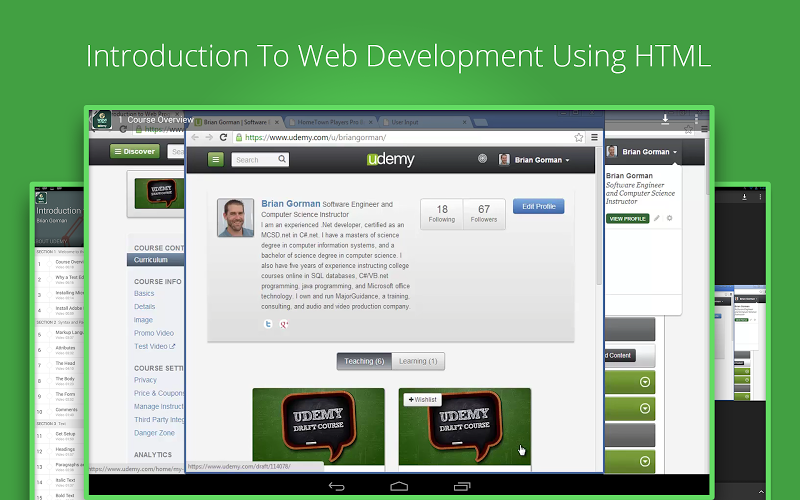This screenshot has height=500, width=800.
Task: Open the first Udemy Draft Course thumbnail
Action: (318, 427)
